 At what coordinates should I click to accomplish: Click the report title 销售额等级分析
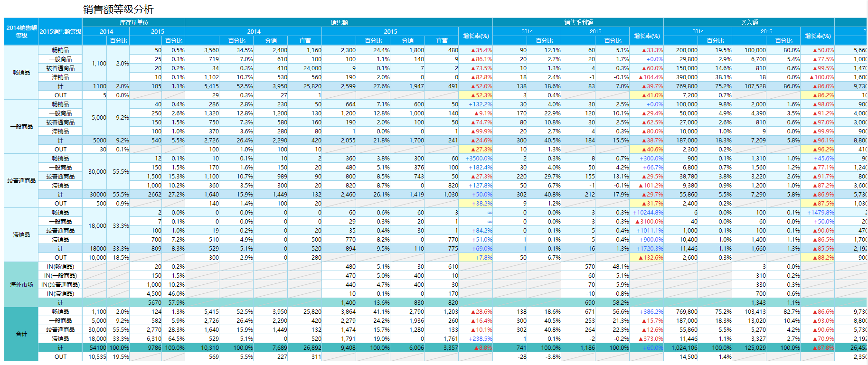pos(118,9)
